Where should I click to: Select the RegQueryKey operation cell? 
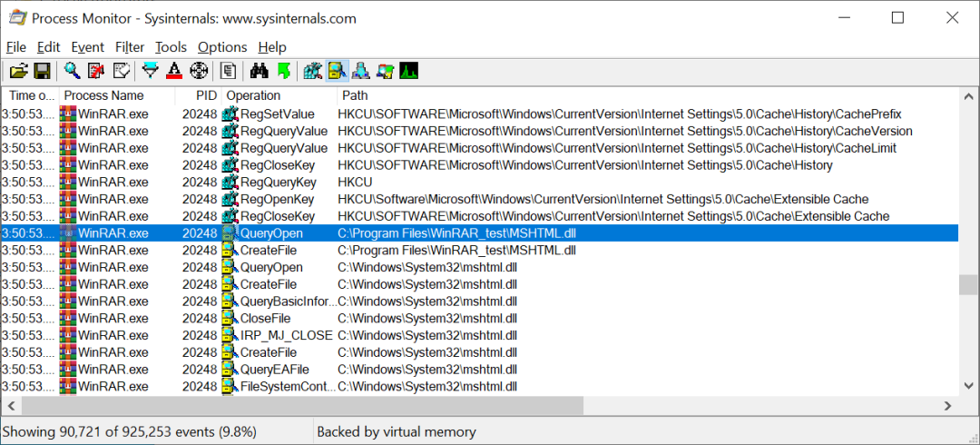tap(279, 183)
